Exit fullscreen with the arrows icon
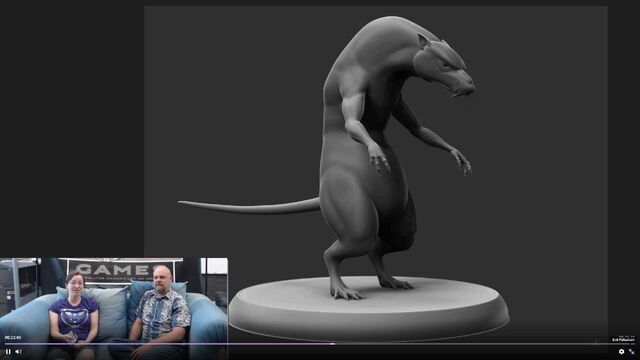Screen dimensions: 640x360 632,351
